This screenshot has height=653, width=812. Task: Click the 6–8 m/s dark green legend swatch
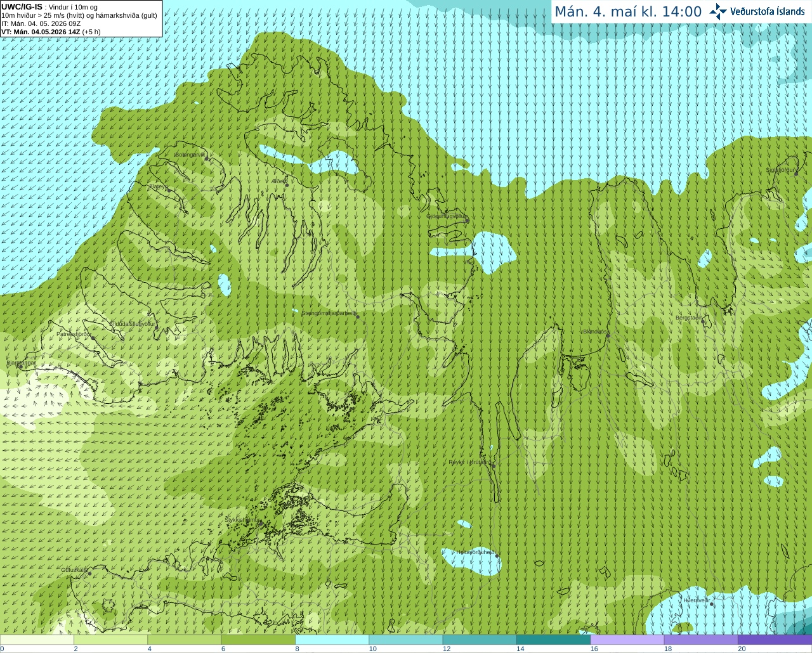[x=258, y=640]
